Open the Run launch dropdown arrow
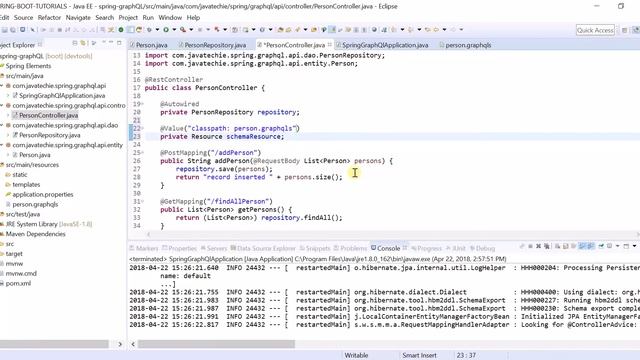 (x=174, y=30)
